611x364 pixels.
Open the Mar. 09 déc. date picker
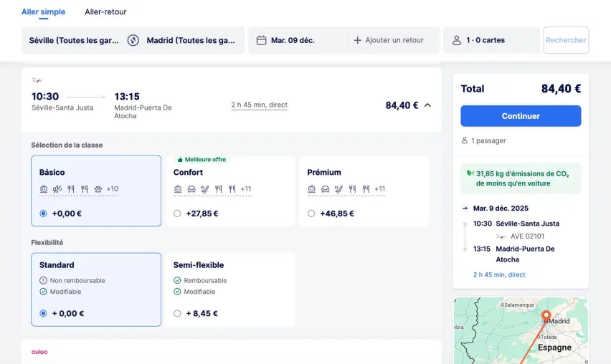(x=298, y=40)
